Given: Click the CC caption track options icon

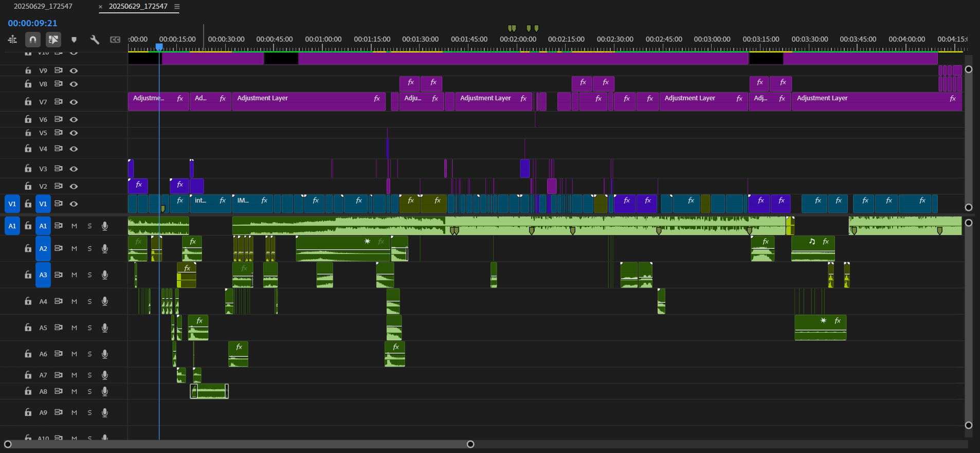Looking at the screenshot, I should tap(115, 40).
